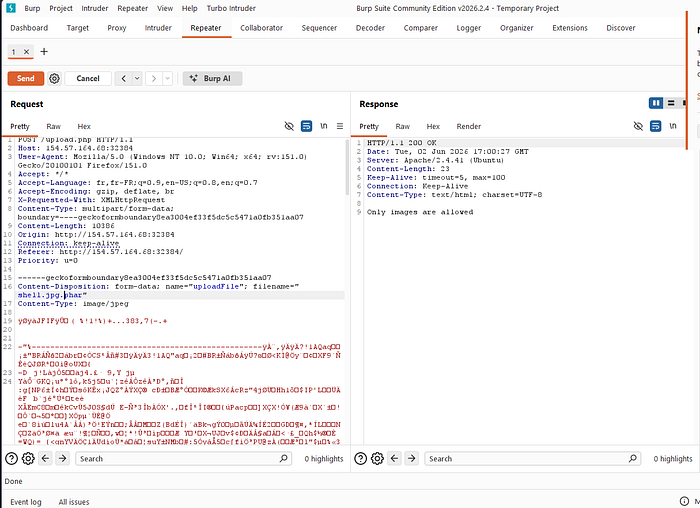Toggle show newline characters in Request
The image size is (700, 508).
tap(324, 126)
